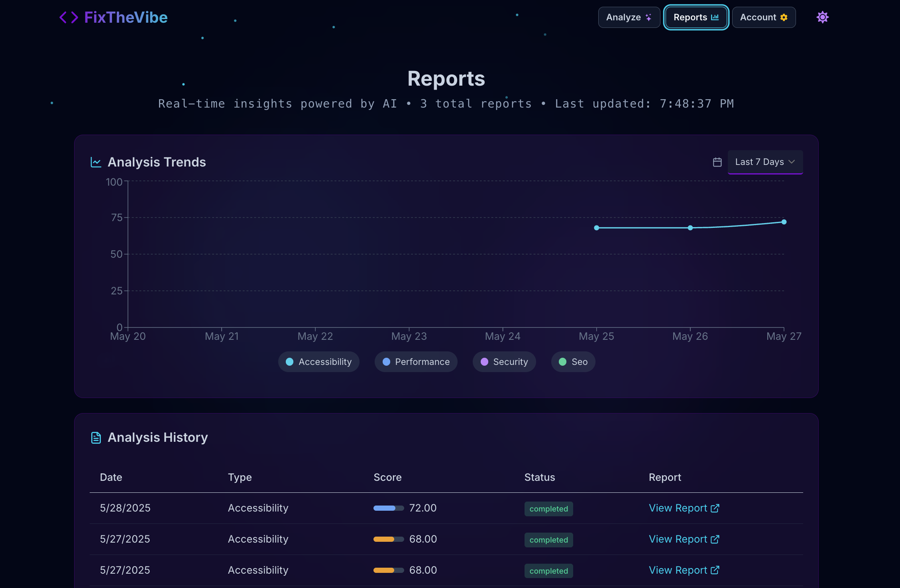Toggle the Security legend series

[x=504, y=362]
